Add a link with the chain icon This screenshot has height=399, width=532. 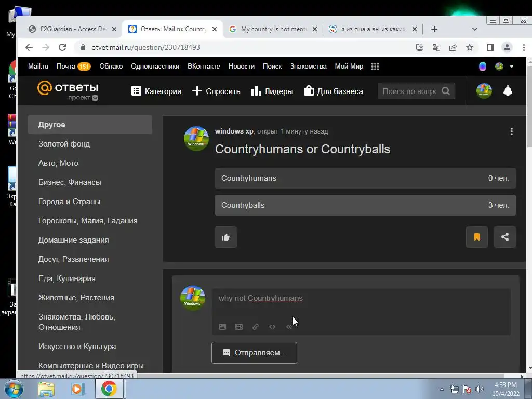(x=256, y=327)
